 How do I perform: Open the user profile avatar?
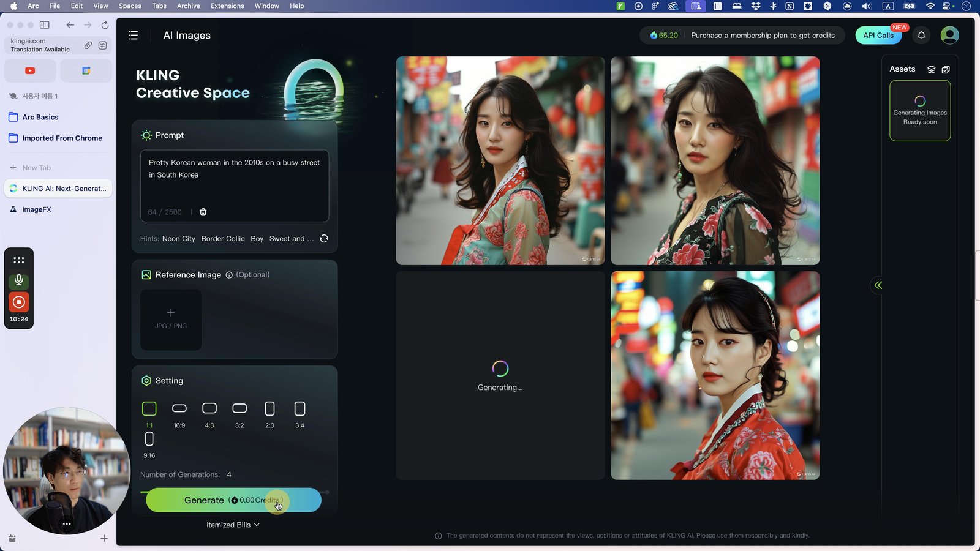949,36
